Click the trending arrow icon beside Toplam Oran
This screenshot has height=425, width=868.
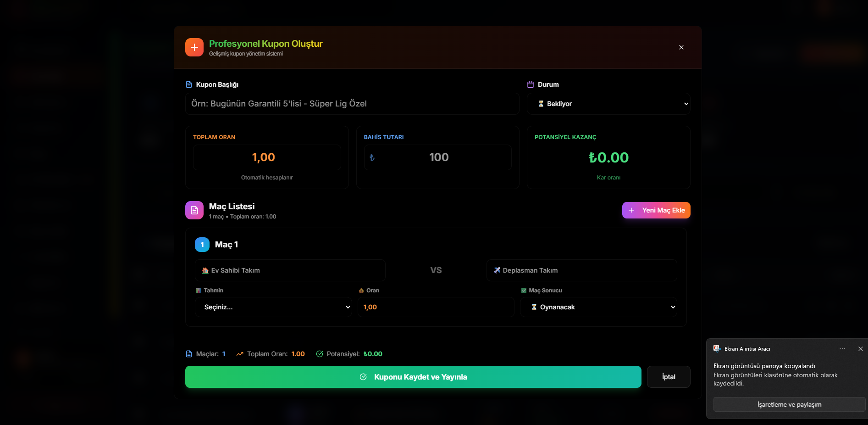[x=240, y=354]
